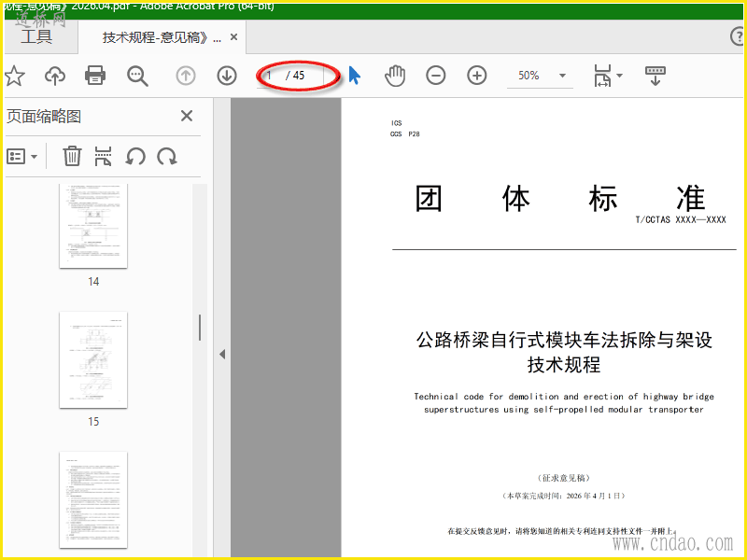747x560 pixels.
Task: Close the 页面缩略图 panel
Action: pyautogui.click(x=187, y=116)
